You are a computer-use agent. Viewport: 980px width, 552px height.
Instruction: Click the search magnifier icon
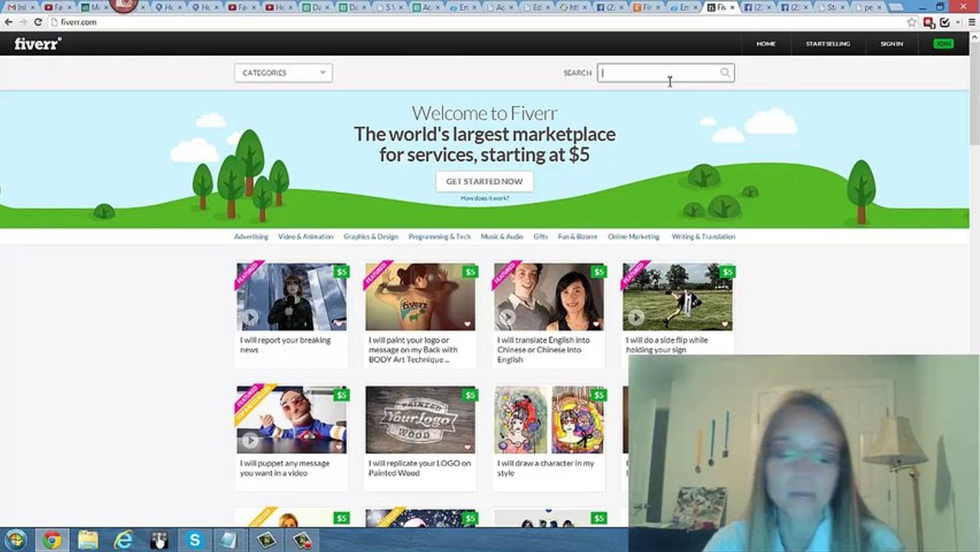pyautogui.click(x=725, y=73)
